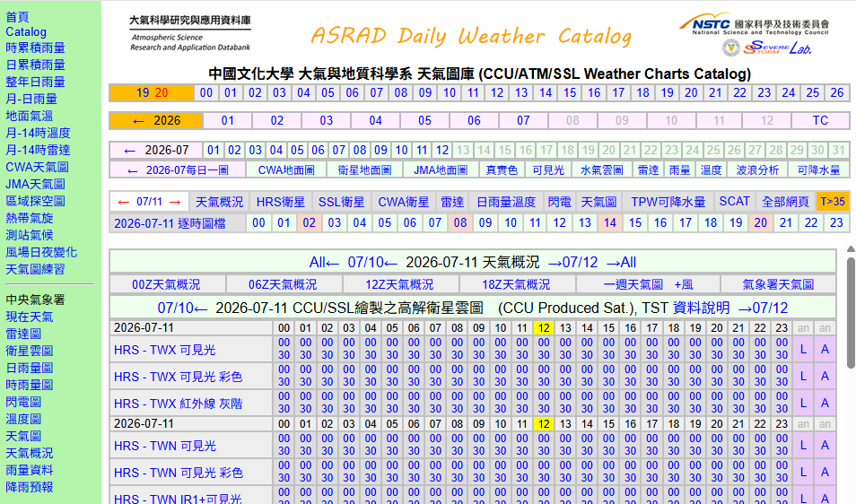Select month 07 in the 2026 row
This screenshot has height=504, width=856.
click(523, 120)
